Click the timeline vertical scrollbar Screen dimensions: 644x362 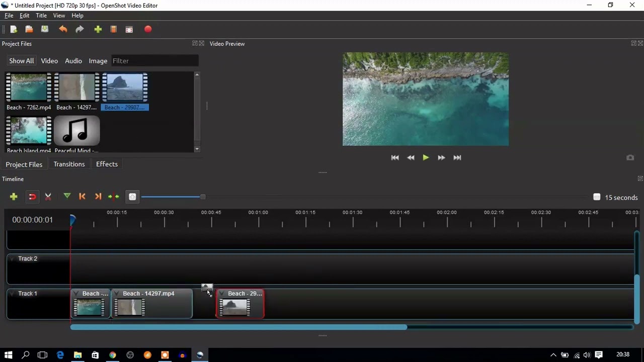pyautogui.click(x=637, y=299)
